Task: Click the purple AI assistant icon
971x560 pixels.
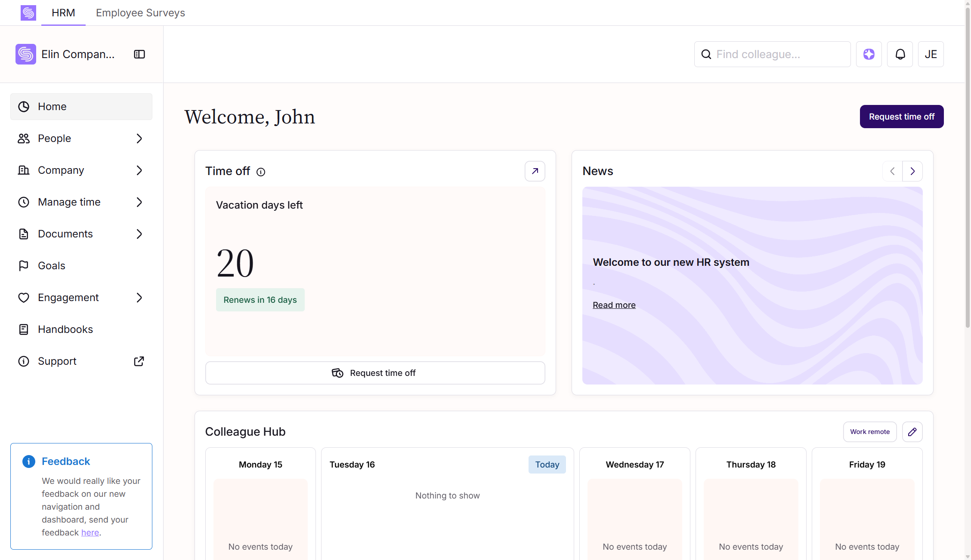Action: (869, 54)
